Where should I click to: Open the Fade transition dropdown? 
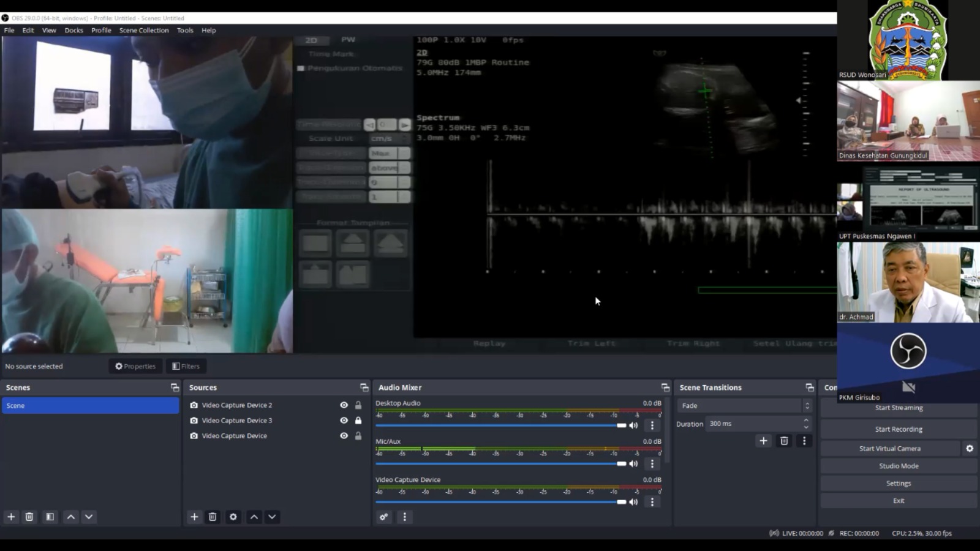pos(744,405)
